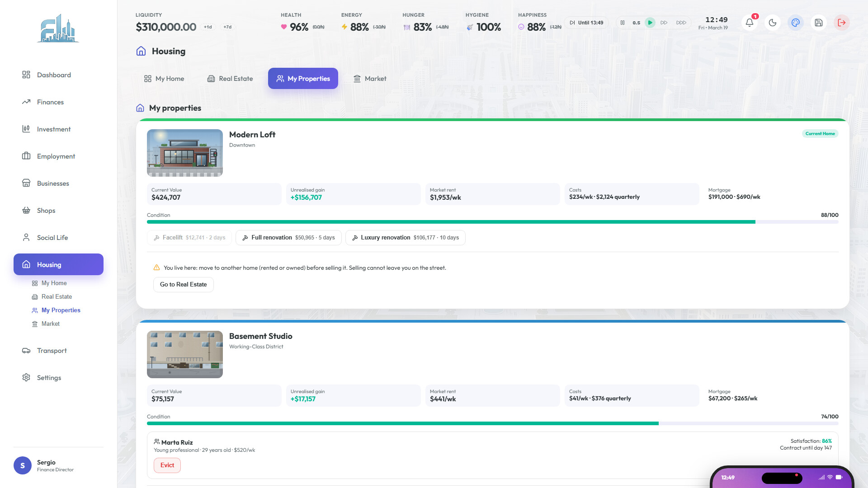Click the Modern Loft thumbnail
Screen dimensions: 868x488
[x=185, y=153]
